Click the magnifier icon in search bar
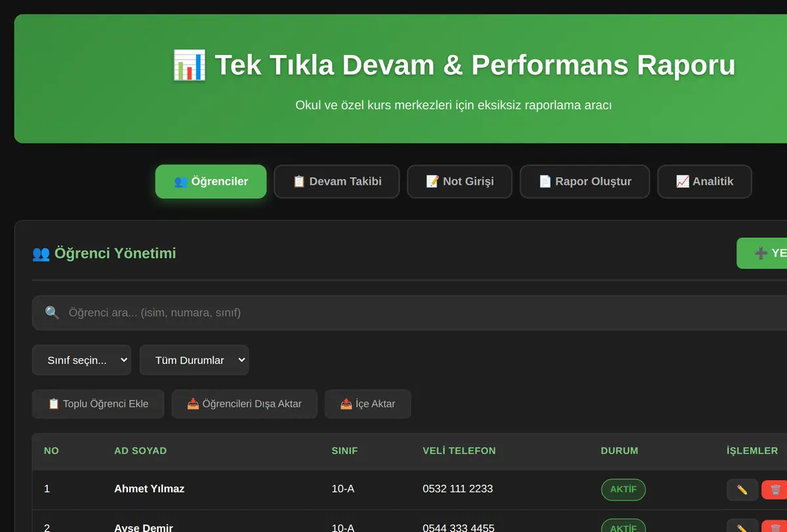The width and height of the screenshot is (787, 532). [52, 313]
